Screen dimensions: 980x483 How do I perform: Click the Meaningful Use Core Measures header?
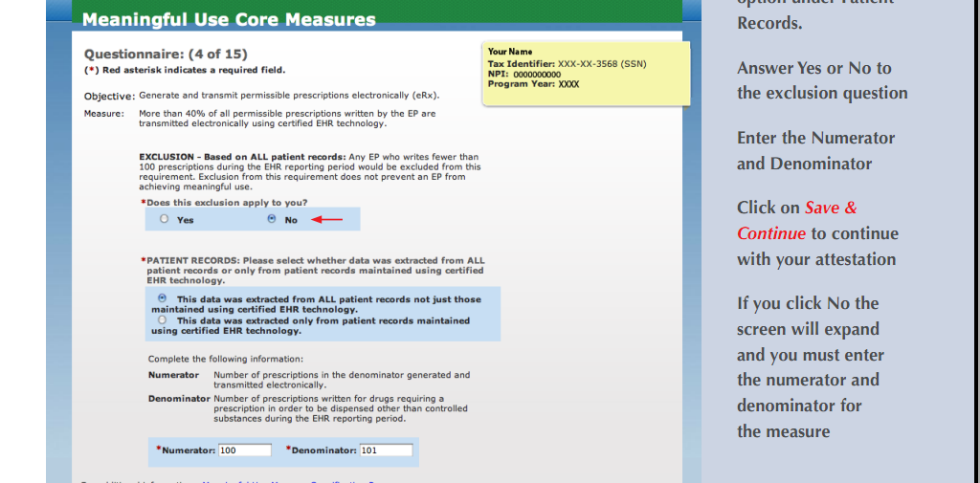click(x=229, y=19)
